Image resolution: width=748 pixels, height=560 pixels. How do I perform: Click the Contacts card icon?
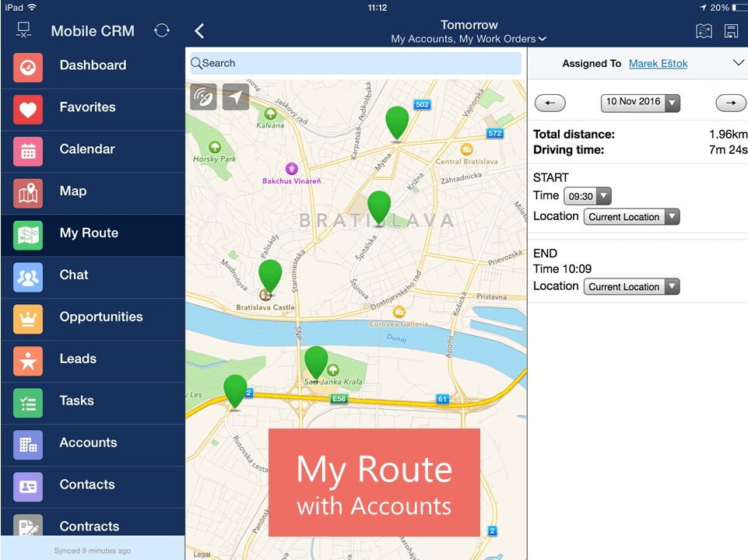(28, 487)
